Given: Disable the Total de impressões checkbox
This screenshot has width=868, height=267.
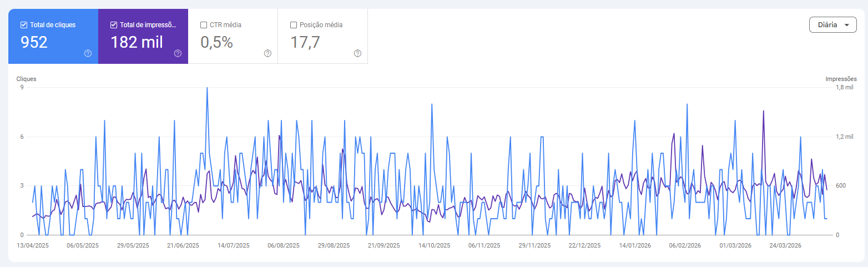Looking at the screenshot, I should point(114,25).
